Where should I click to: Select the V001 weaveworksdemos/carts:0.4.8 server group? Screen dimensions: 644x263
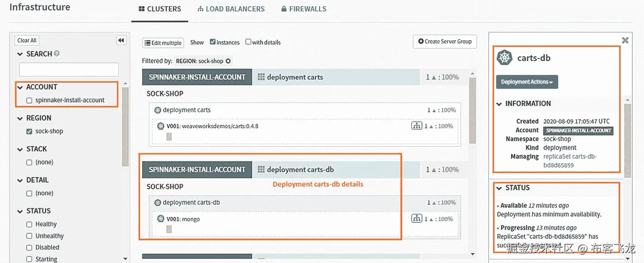point(305,131)
